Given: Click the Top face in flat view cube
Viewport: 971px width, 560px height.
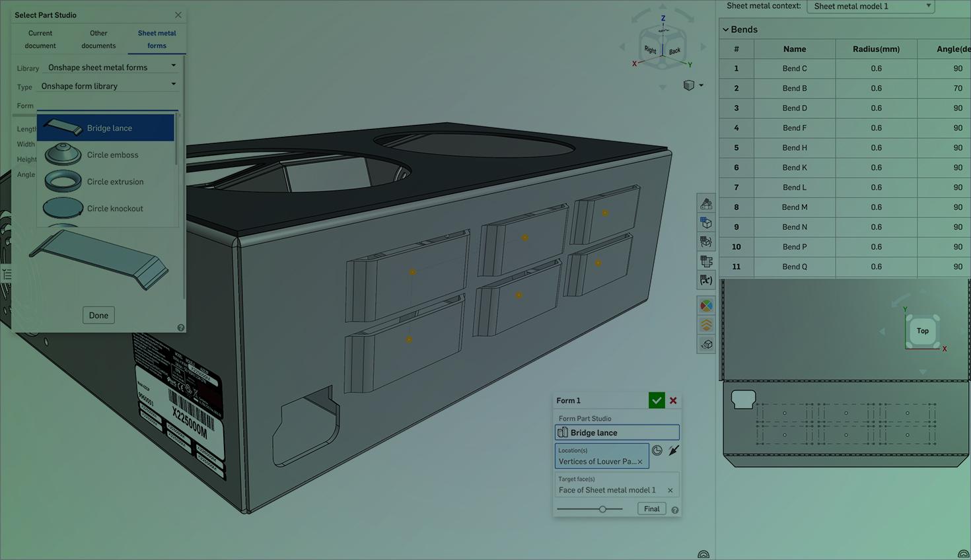Looking at the screenshot, I should pos(922,331).
